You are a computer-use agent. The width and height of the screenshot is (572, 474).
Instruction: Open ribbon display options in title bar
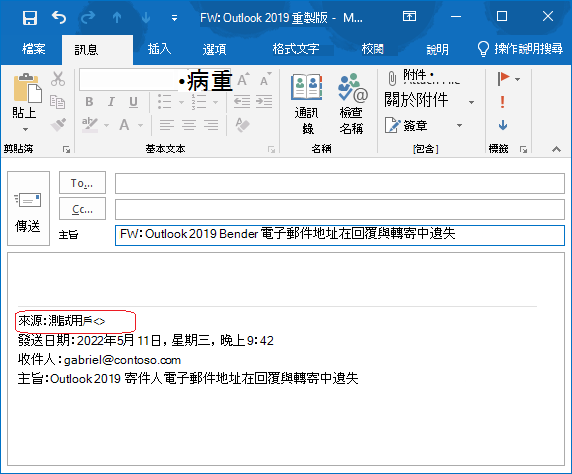coord(409,16)
